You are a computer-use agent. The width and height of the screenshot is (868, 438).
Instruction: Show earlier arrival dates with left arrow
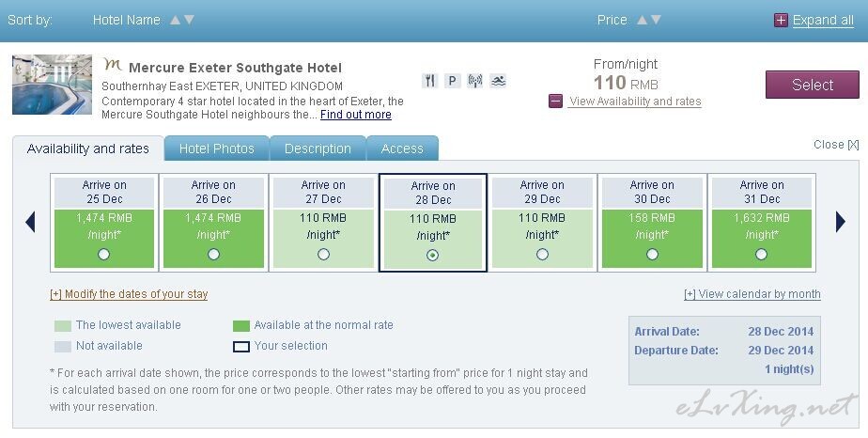click(x=30, y=222)
